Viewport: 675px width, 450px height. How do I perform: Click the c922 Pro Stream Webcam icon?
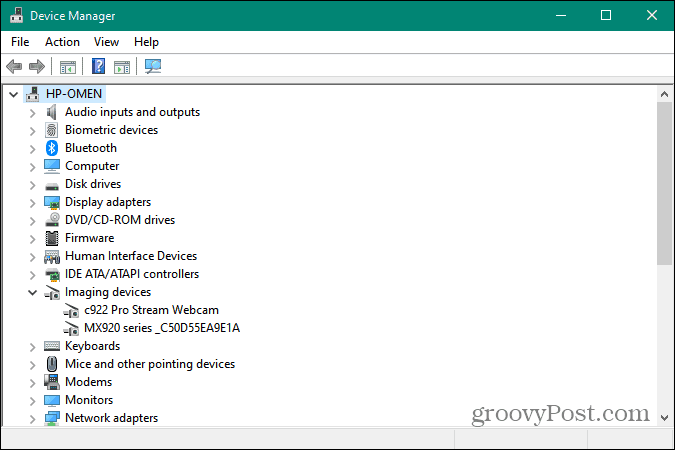[x=71, y=311]
